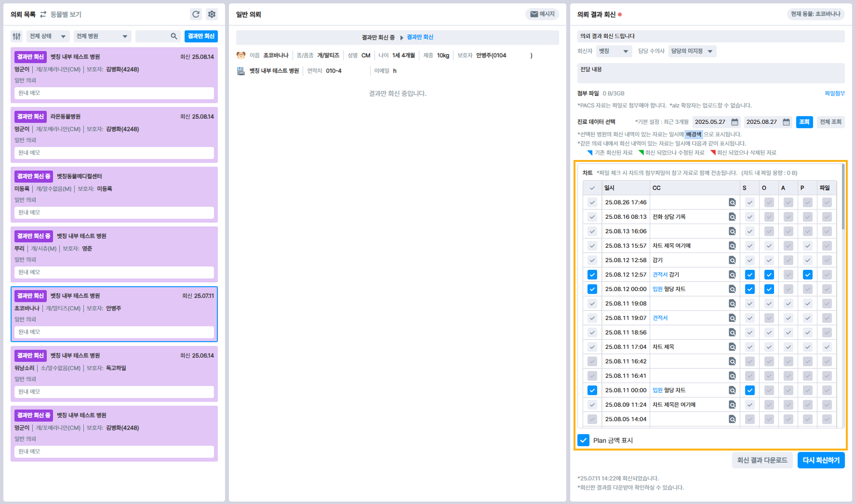This screenshot has height=504, width=855.
Task: Expand the 전체 상태 dropdown
Action: 47,36
